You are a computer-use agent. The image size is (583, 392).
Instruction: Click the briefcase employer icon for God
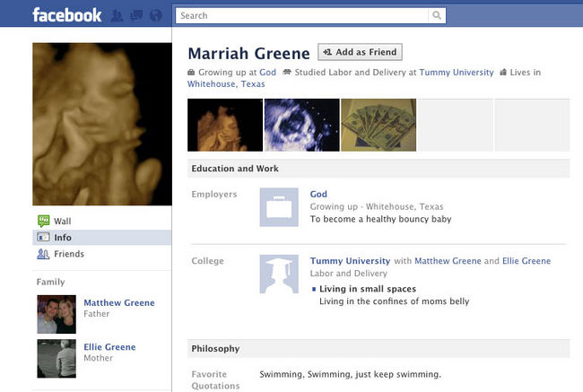click(279, 207)
